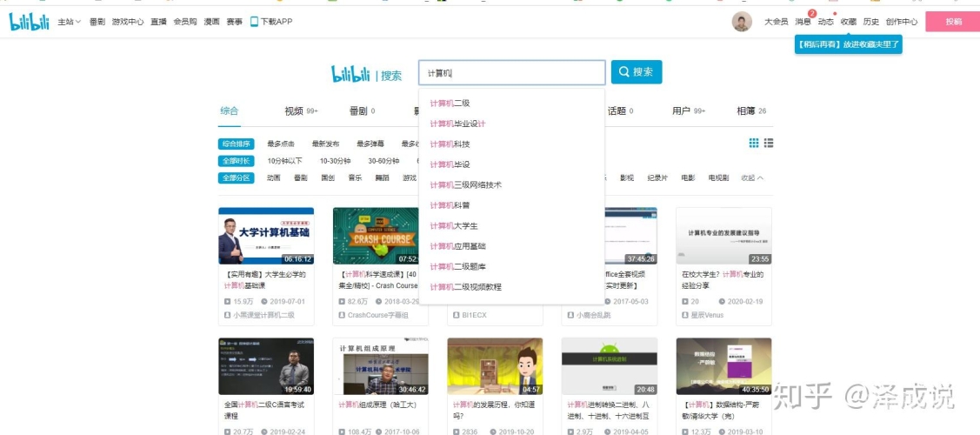980x435 pixels.
Task: Choose suggestion 计算机科技
Action: tap(512, 144)
